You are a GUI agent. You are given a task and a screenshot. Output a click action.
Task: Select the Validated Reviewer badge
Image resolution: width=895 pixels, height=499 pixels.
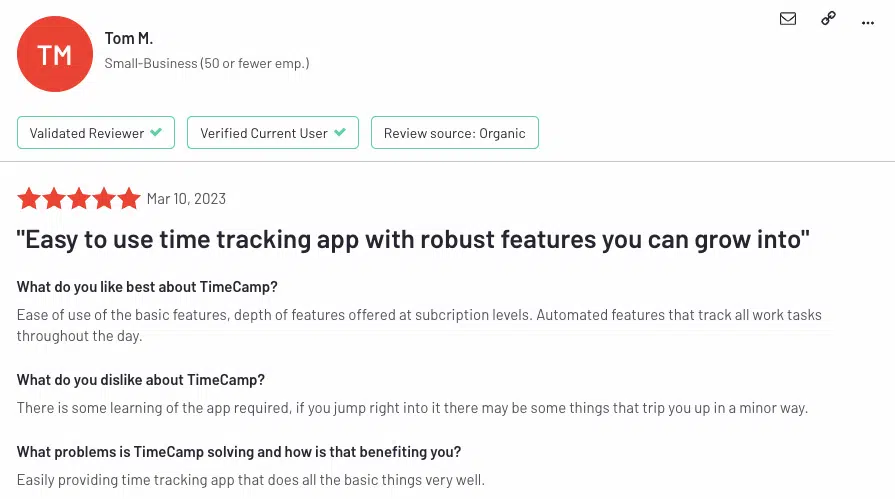click(96, 132)
